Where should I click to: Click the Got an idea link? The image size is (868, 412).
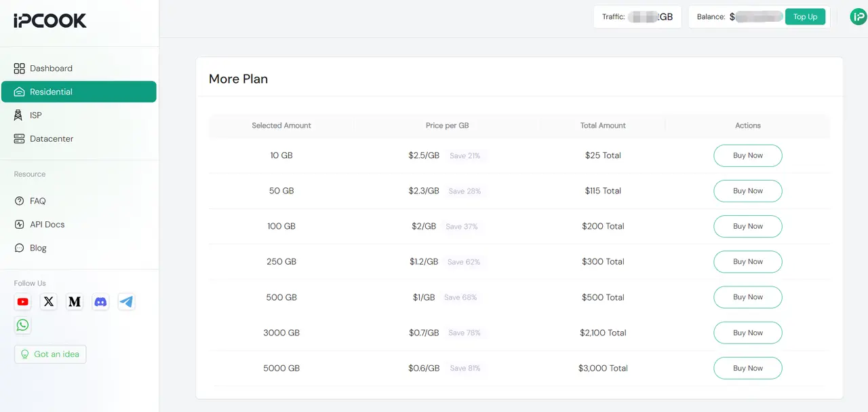pyautogui.click(x=50, y=354)
